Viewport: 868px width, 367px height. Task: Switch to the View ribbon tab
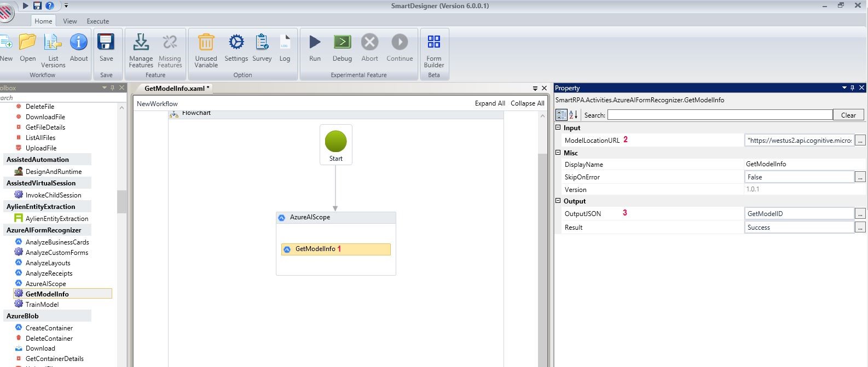pos(70,21)
